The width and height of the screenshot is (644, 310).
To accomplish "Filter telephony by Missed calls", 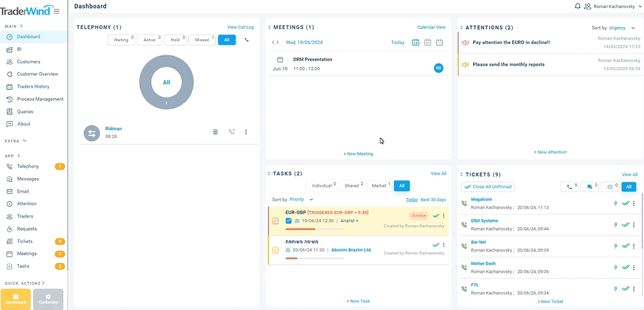I will (x=202, y=40).
